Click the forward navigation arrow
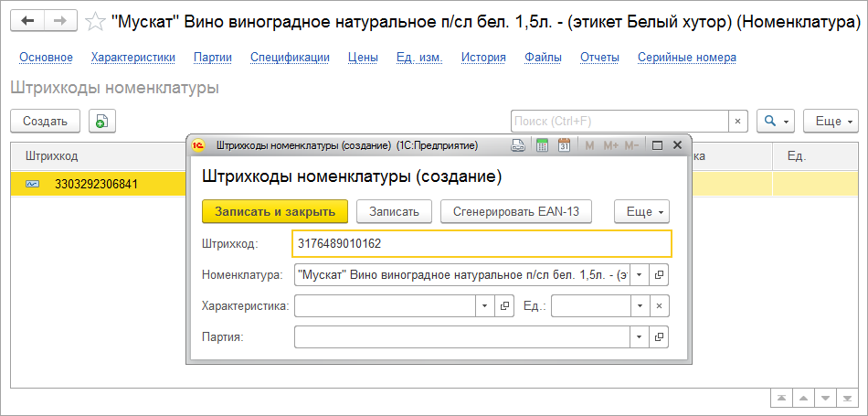Viewport: 868px width, 416px height. pyautogui.click(x=60, y=19)
